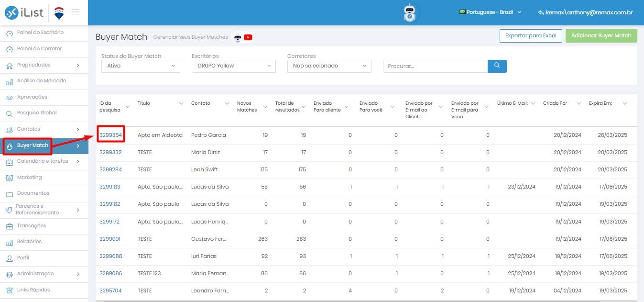The width and height of the screenshot is (644, 302).
Task: Click the Calendário e tarefas calendar icon
Action: [10, 162]
